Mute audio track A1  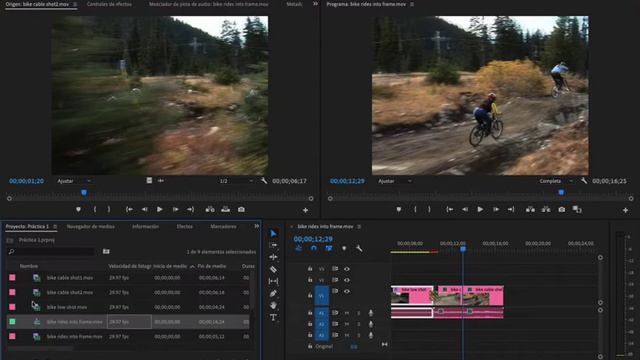point(347,313)
